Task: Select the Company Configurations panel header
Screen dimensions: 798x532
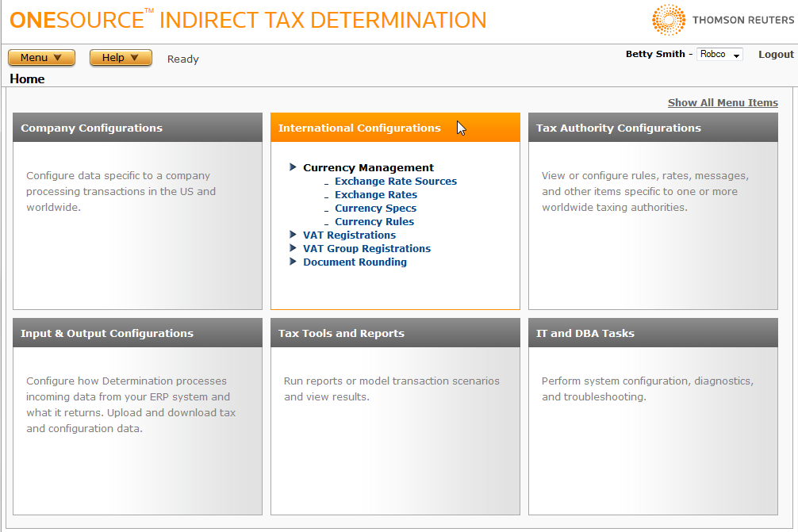Action: pos(137,128)
